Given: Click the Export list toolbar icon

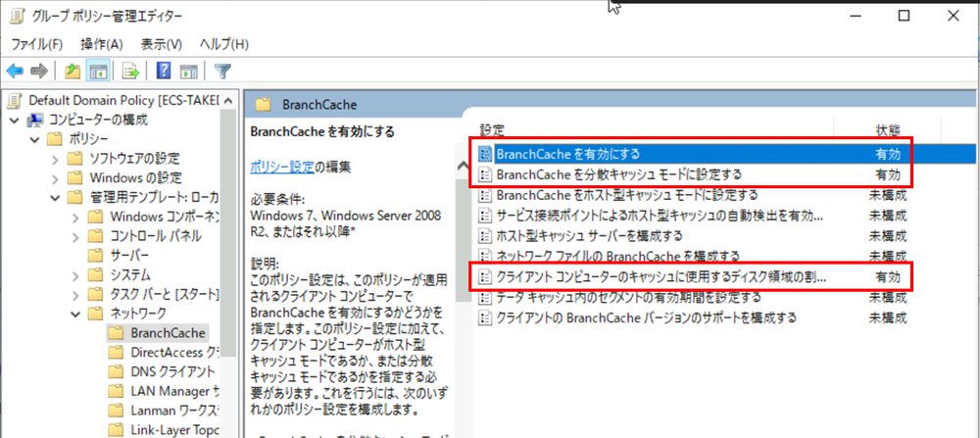Looking at the screenshot, I should coord(130,72).
